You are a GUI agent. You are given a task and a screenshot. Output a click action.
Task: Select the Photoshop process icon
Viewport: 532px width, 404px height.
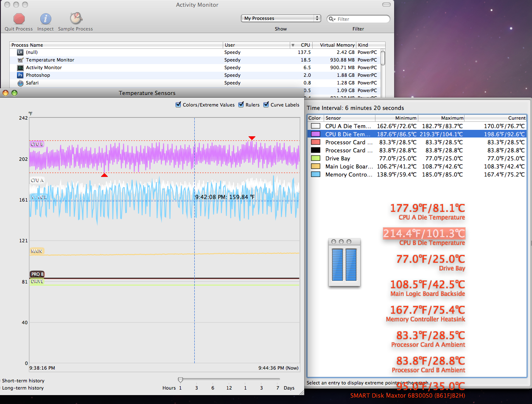click(x=20, y=75)
